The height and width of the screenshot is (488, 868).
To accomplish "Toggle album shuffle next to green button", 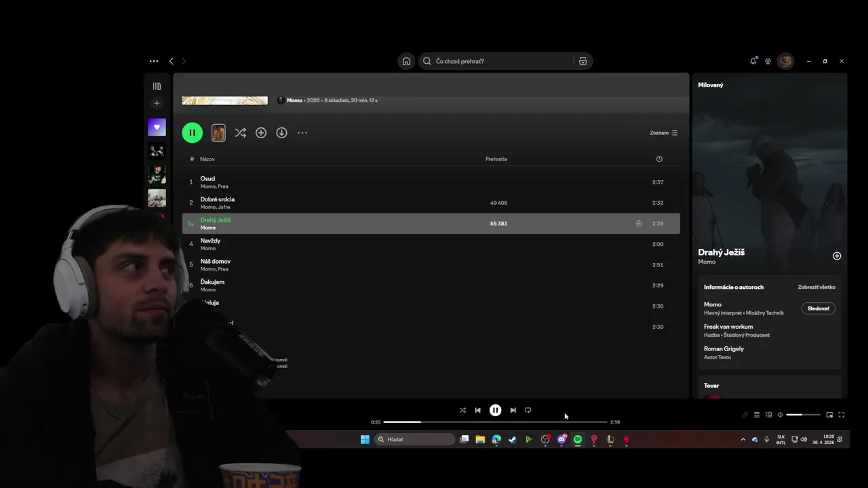I will point(240,133).
